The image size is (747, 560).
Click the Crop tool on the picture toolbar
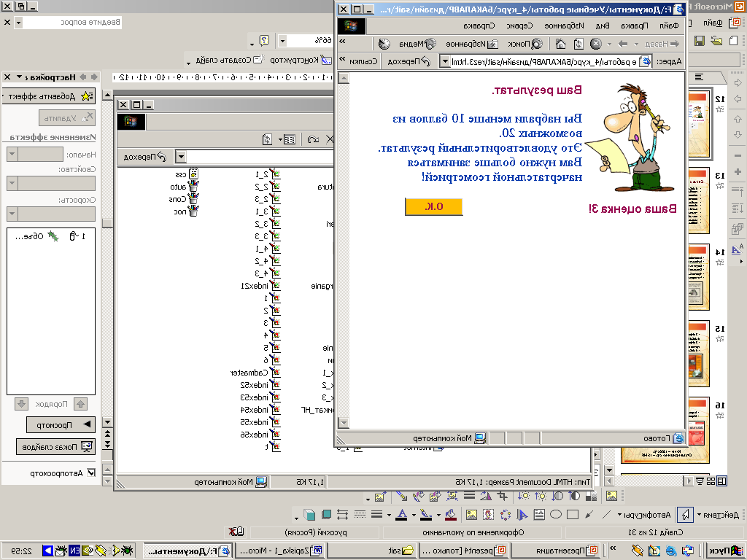[503, 496]
